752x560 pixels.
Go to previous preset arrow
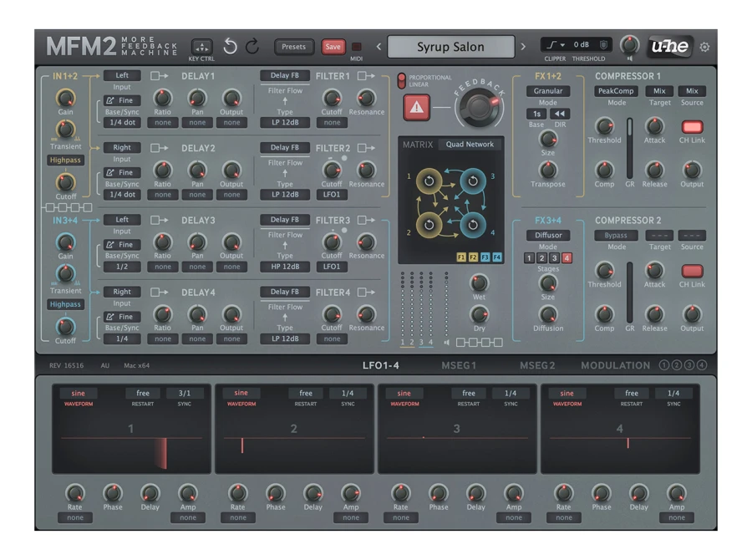point(379,47)
